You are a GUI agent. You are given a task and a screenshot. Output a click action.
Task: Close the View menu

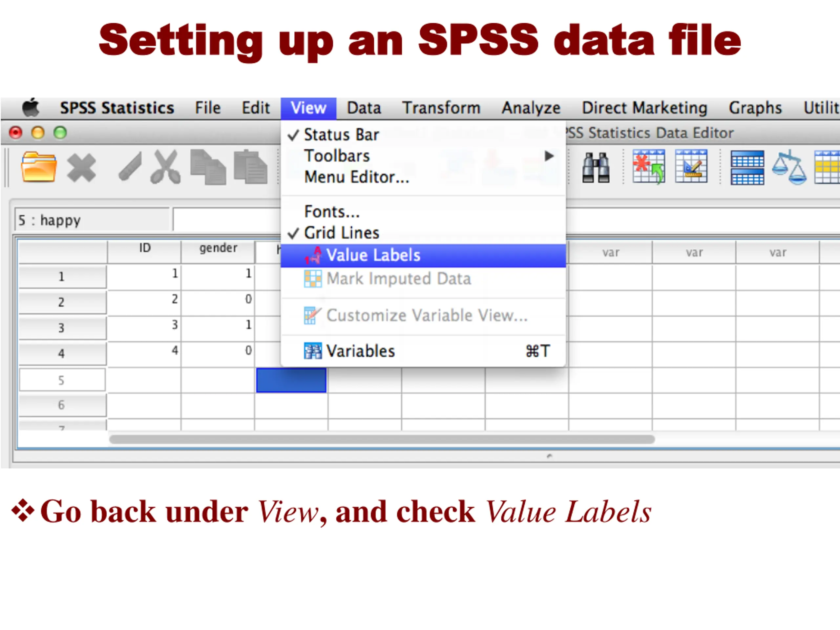click(308, 108)
